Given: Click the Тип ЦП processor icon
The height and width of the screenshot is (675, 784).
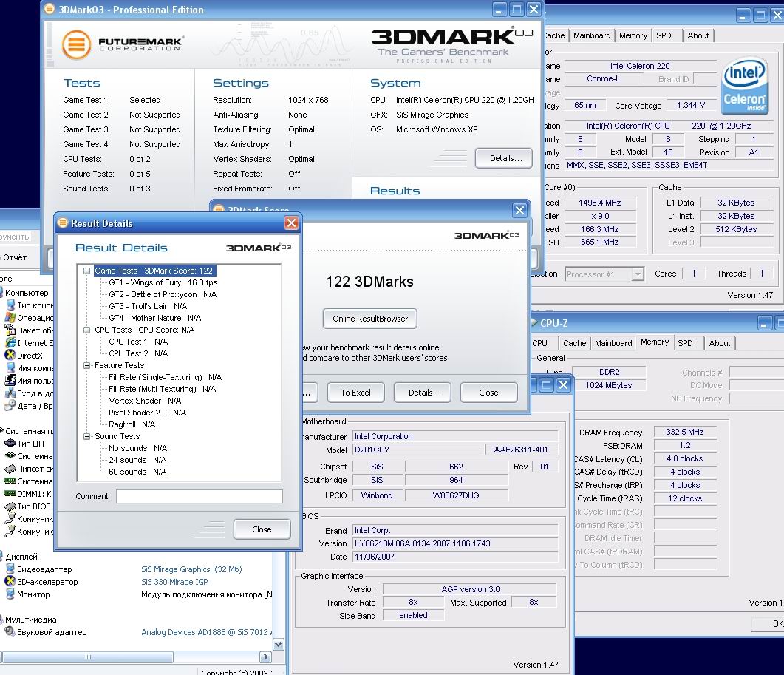Looking at the screenshot, I should 10,444.
